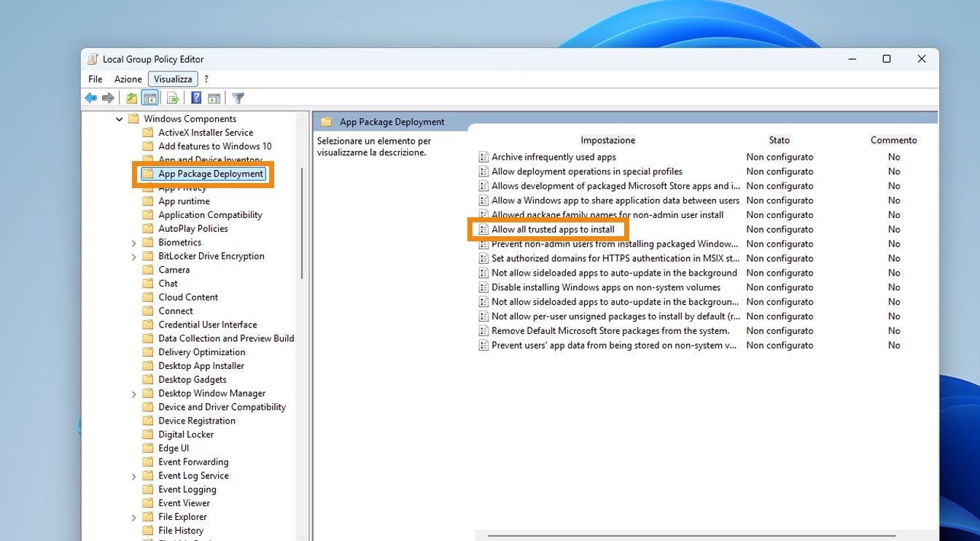Click the folder icon in the App Package Deployment header

point(326,122)
